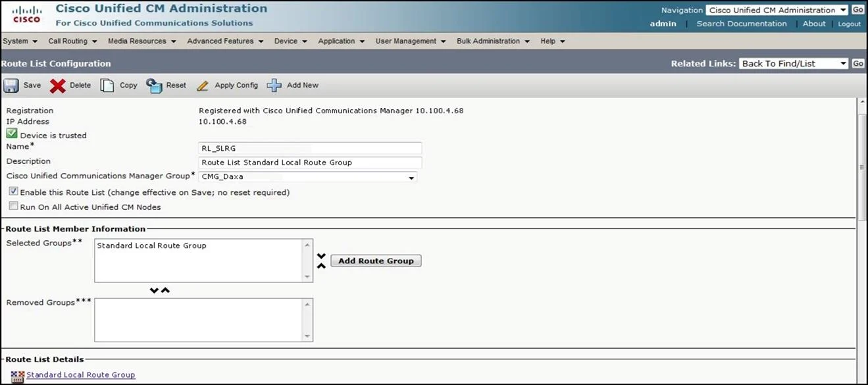
Task: Open the Advanced Features menu
Action: point(225,41)
